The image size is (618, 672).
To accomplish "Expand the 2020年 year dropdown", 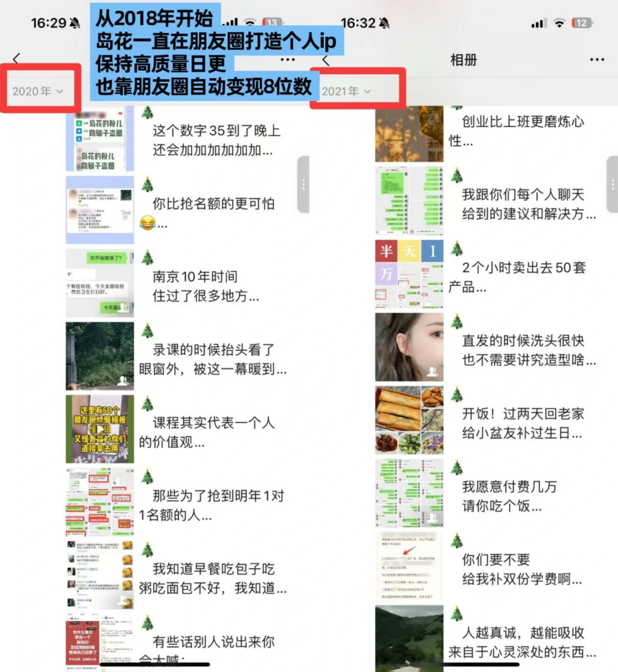I will coord(38,91).
